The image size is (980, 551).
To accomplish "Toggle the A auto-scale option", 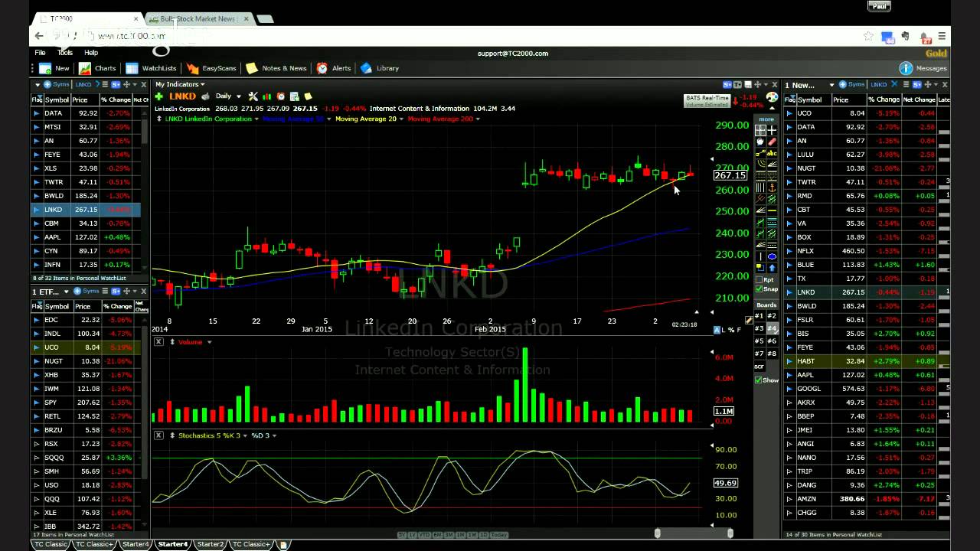I will tap(717, 330).
